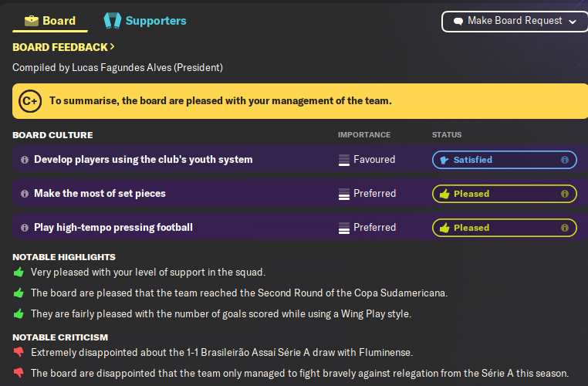Expand the Board Feedback heading
The width and height of the screenshot is (588, 386).
tap(63, 48)
